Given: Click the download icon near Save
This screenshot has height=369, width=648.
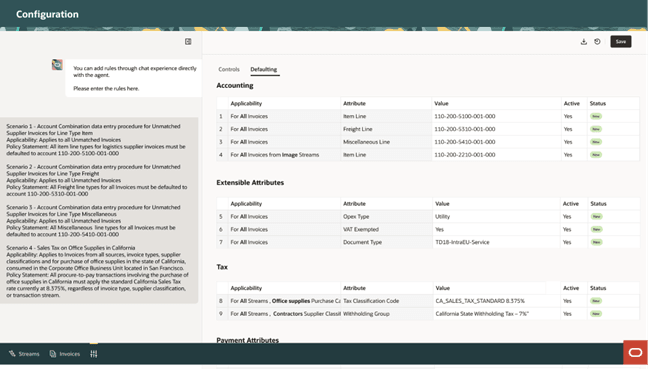Looking at the screenshot, I should click(x=584, y=42).
